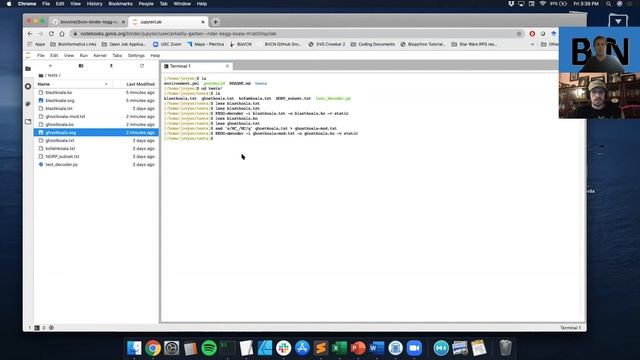Open JupyterLab Tabs menu
Screen dimensions: 640x360
click(117, 56)
